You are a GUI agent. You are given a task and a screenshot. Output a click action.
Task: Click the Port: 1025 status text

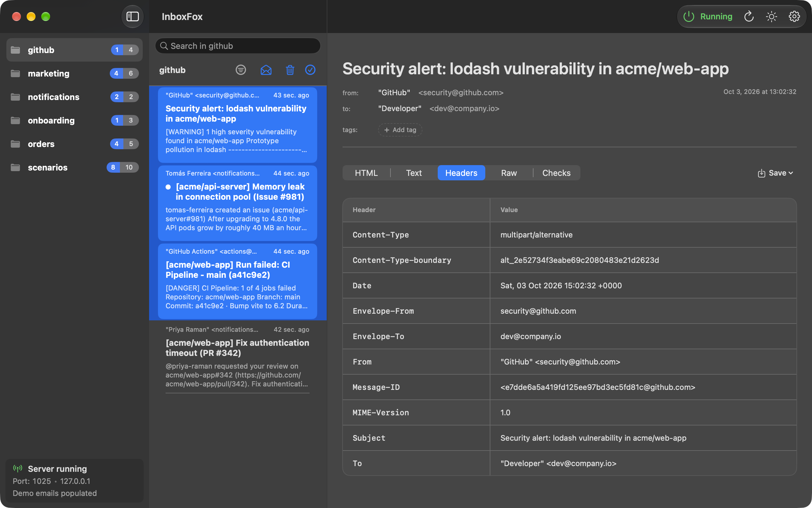click(32, 481)
